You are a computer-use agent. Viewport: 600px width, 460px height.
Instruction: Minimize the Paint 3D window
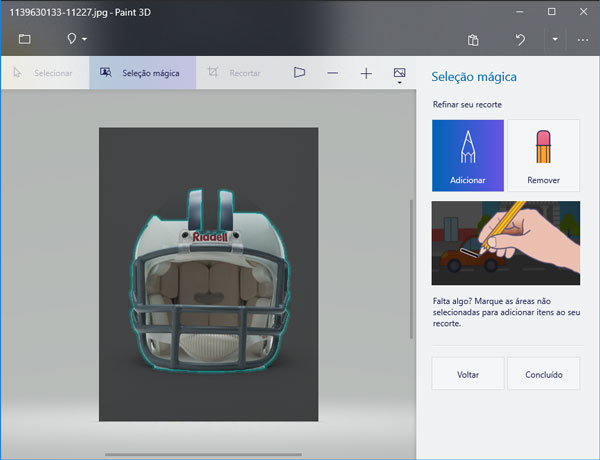(519, 12)
